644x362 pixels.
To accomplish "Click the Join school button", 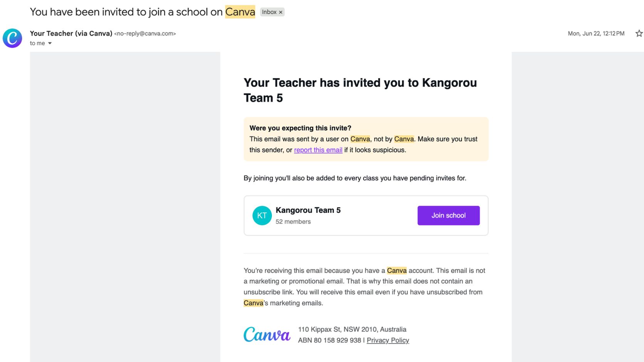I will (x=448, y=215).
